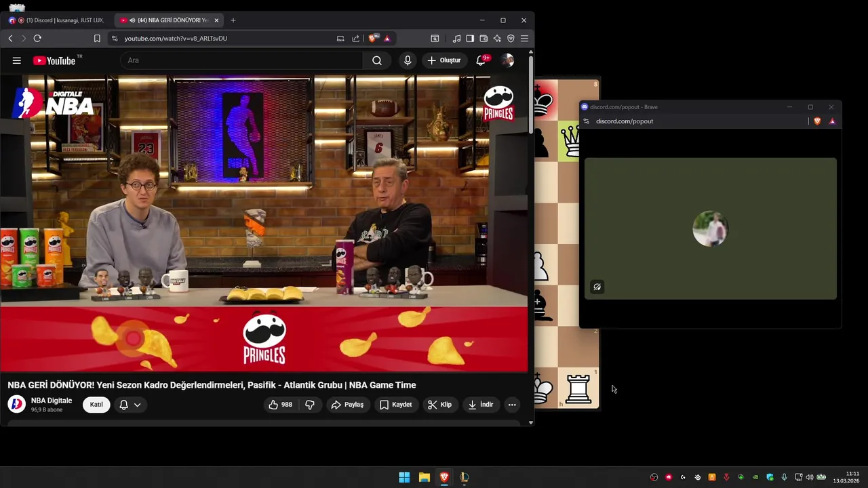Open the NBA Digitale channel name link
The width and height of the screenshot is (868, 488).
pyautogui.click(x=52, y=401)
